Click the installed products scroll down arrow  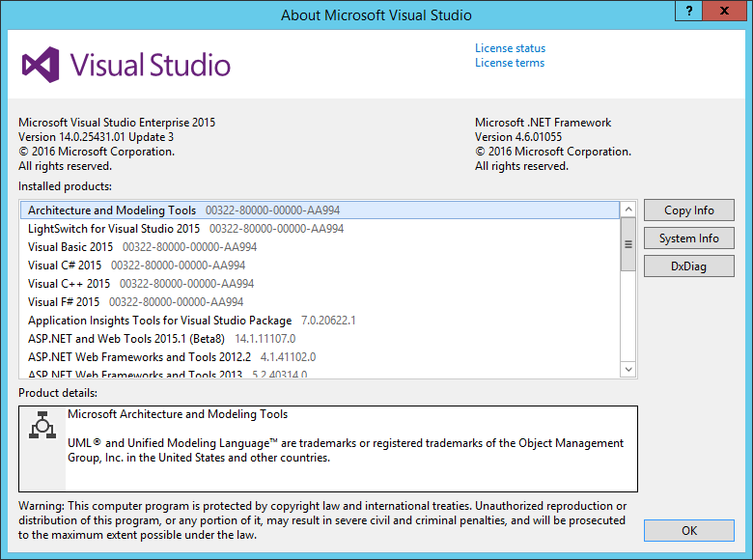(628, 370)
